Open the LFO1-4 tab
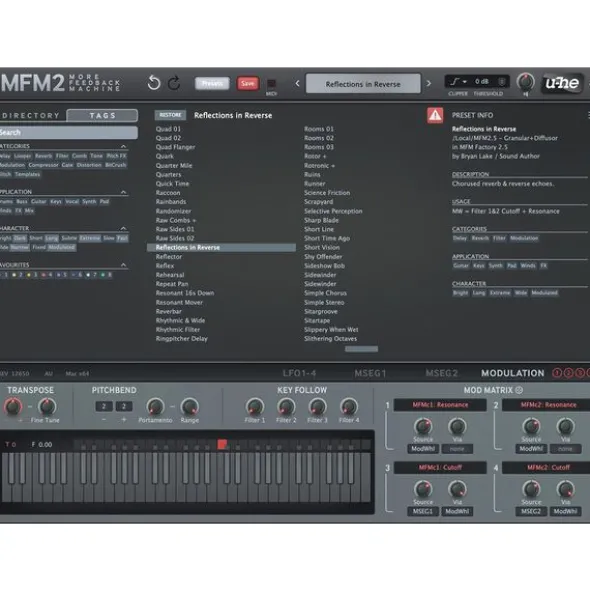 299,373
